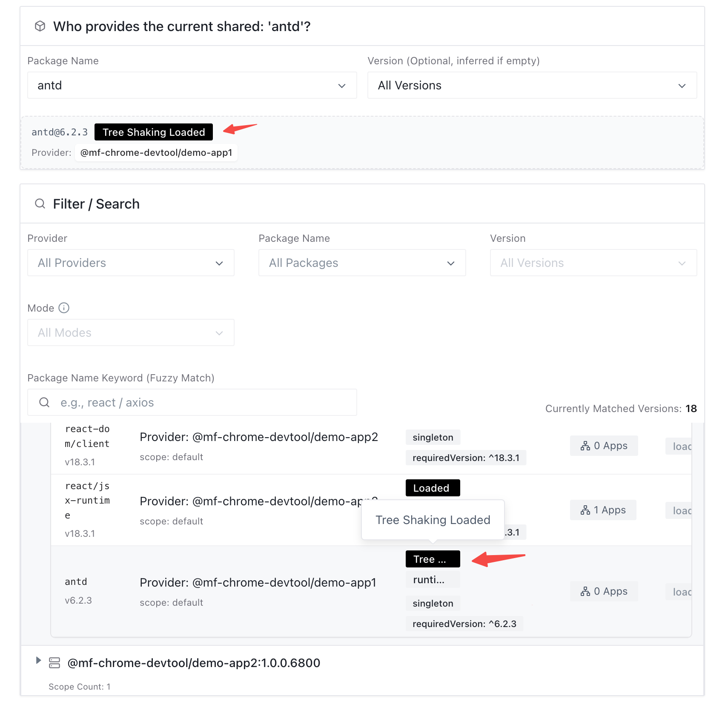Click the Filter / Search magnifier icon

40,204
